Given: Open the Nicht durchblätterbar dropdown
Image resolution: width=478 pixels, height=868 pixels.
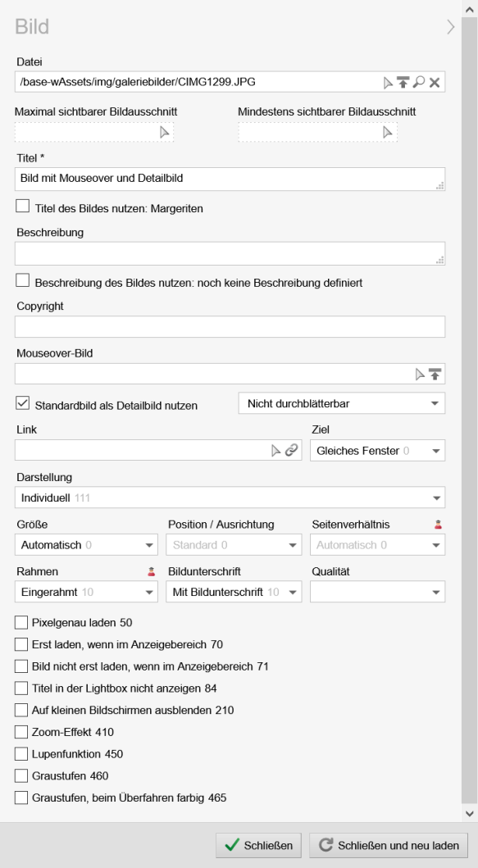Looking at the screenshot, I should (x=341, y=402).
